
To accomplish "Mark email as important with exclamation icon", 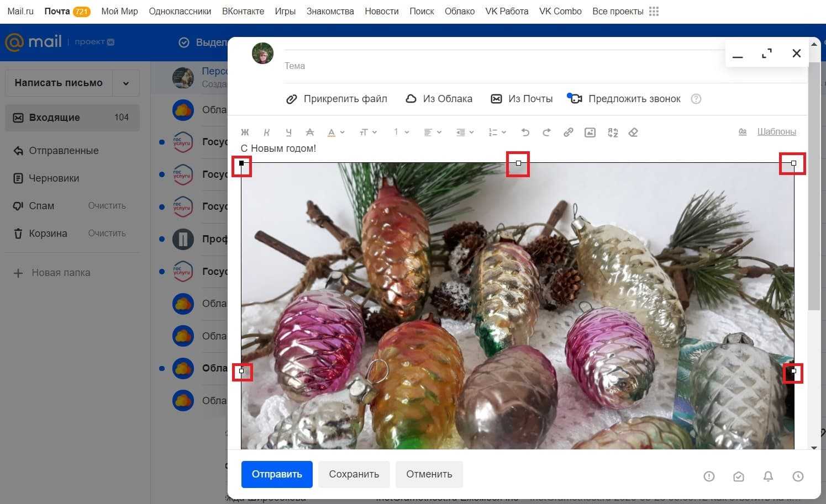I will pyautogui.click(x=709, y=476).
